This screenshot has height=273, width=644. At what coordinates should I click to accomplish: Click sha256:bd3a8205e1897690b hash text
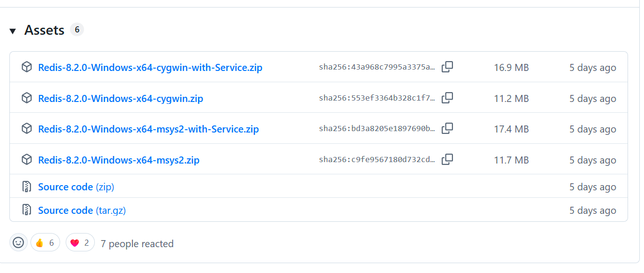click(377, 129)
